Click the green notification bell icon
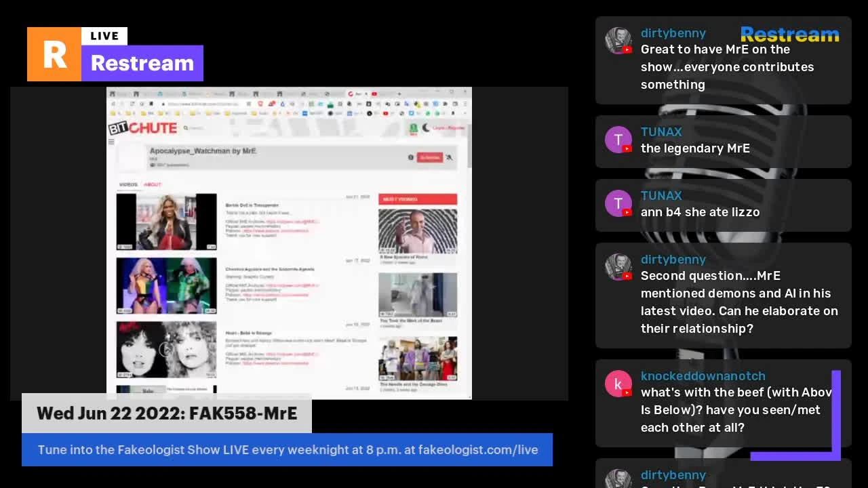The height and width of the screenshot is (488, 868). coord(413,127)
